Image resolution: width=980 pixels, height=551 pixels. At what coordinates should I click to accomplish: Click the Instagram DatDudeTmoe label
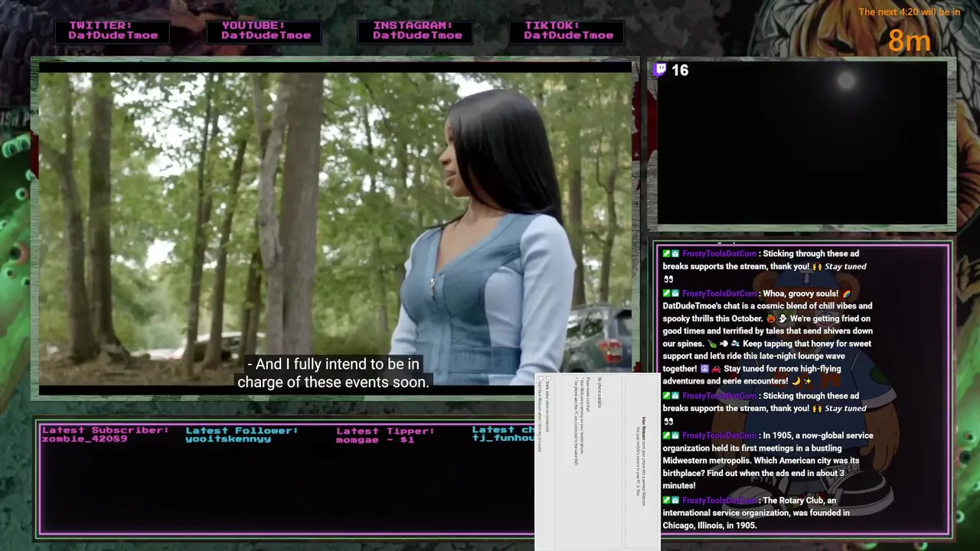pyautogui.click(x=415, y=31)
